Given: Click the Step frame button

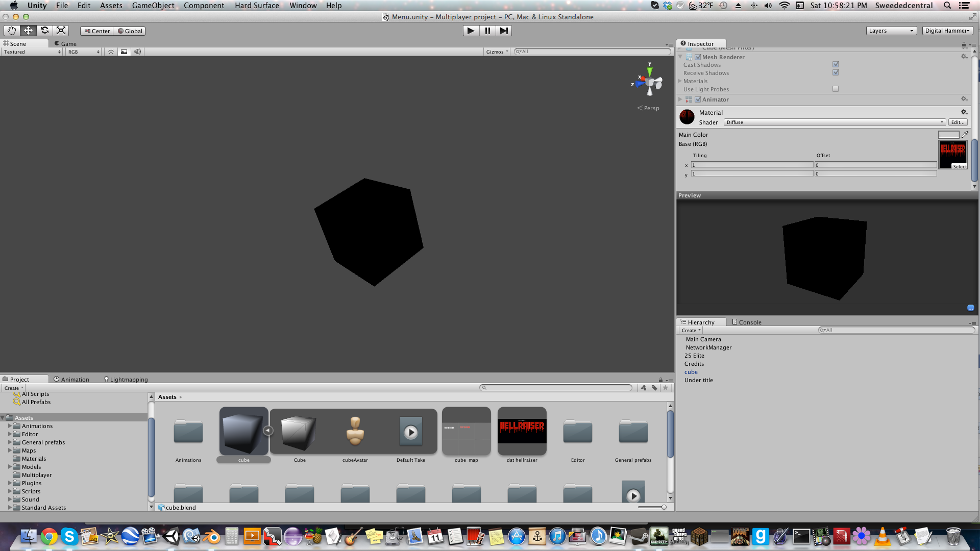Looking at the screenshot, I should (x=504, y=31).
